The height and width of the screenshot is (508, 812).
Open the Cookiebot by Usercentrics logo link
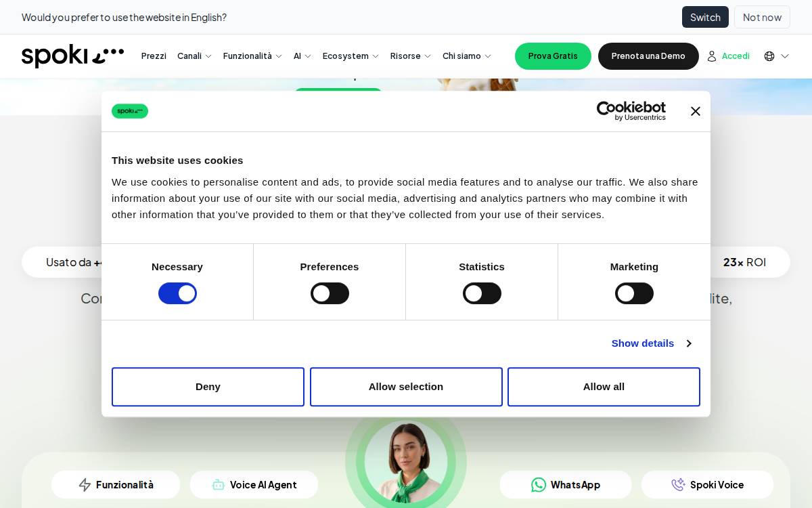coord(631,111)
